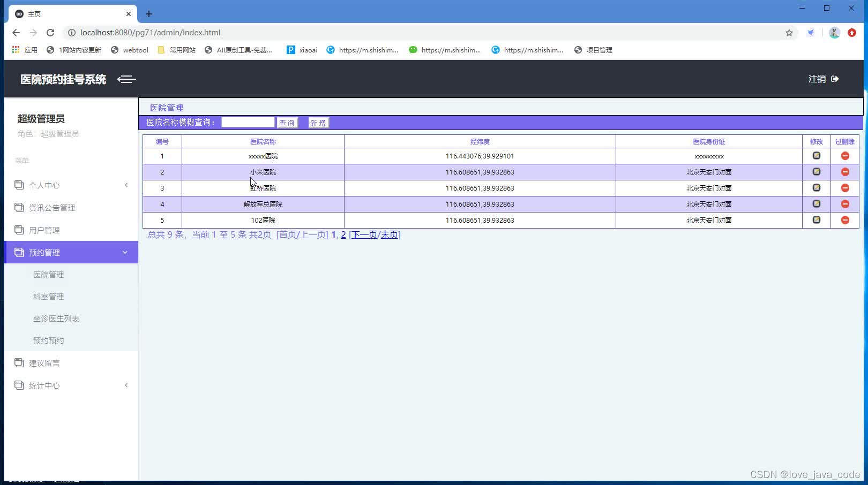Delete the 小米医院 row

click(x=845, y=172)
